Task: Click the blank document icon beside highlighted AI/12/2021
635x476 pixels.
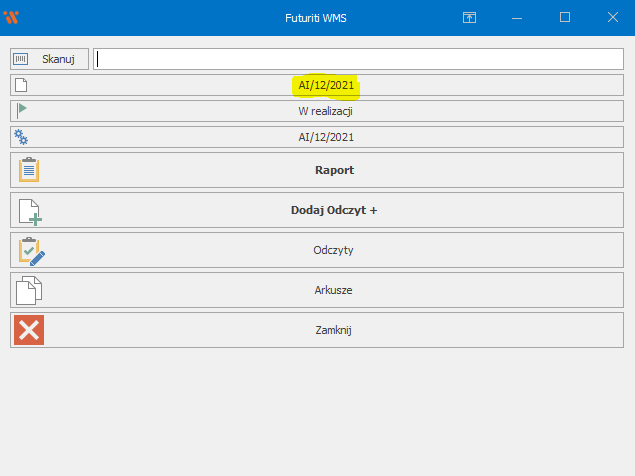Action: (x=21, y=85)
